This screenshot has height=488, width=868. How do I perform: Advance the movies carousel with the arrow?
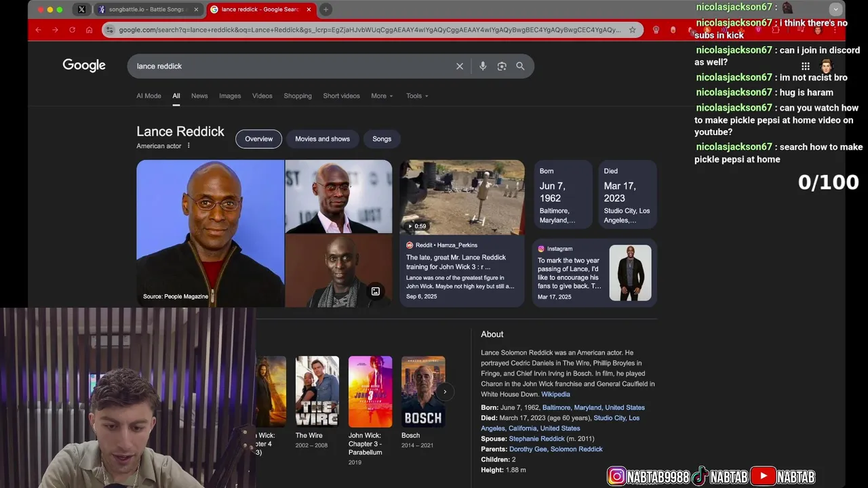445,392
